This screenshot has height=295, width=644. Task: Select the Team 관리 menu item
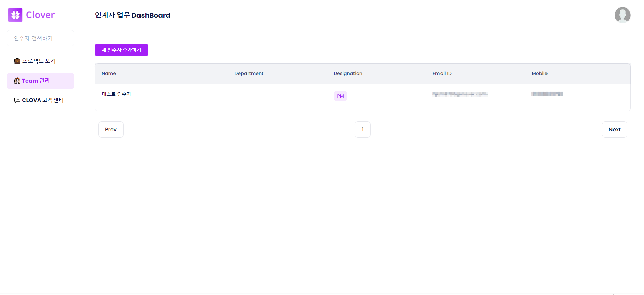pos(41,81)
